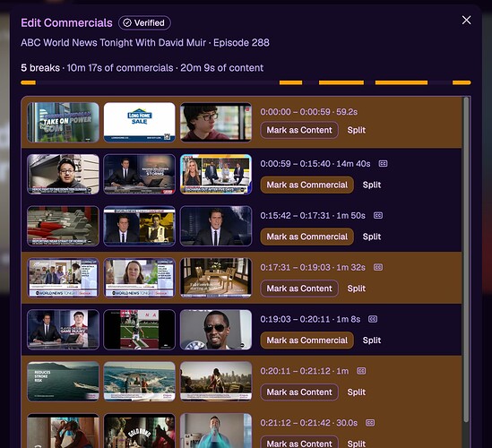The height and width of the screenshot is (448, 492).
Task: Split the 0:15:42 – 0:17:31 segment
Action: click(372, 237)
